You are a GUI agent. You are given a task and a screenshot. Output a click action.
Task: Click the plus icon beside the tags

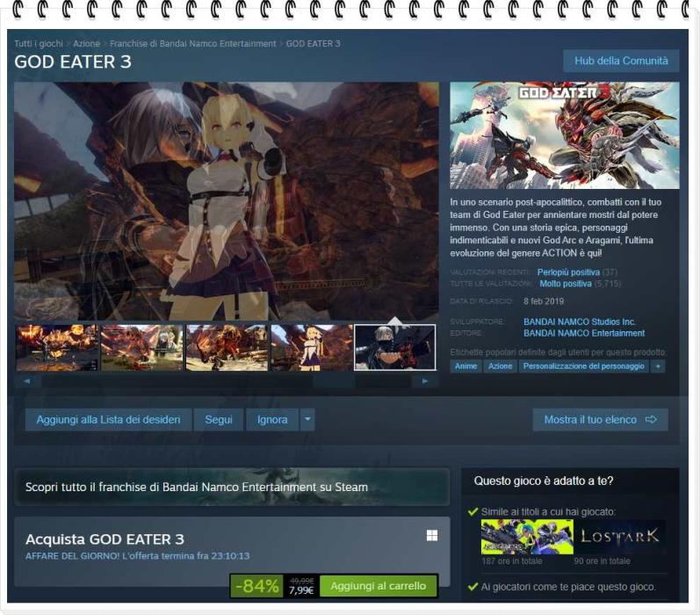(x=658, y=366)
